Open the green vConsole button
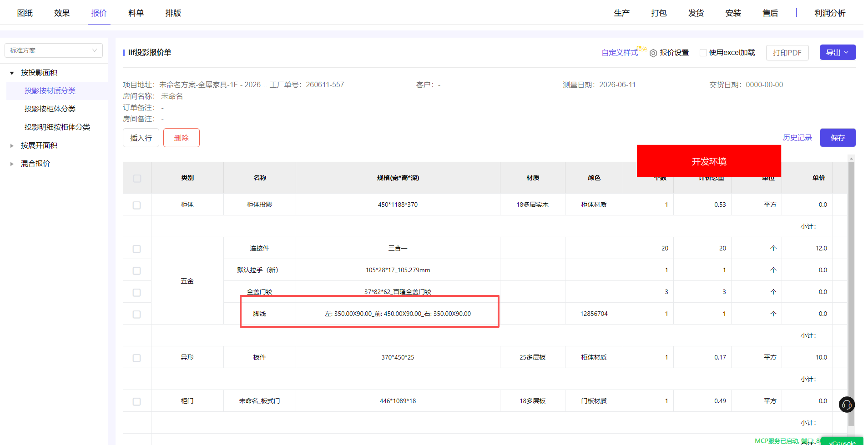Screen dimensions: 868x445 click(842, 441)
